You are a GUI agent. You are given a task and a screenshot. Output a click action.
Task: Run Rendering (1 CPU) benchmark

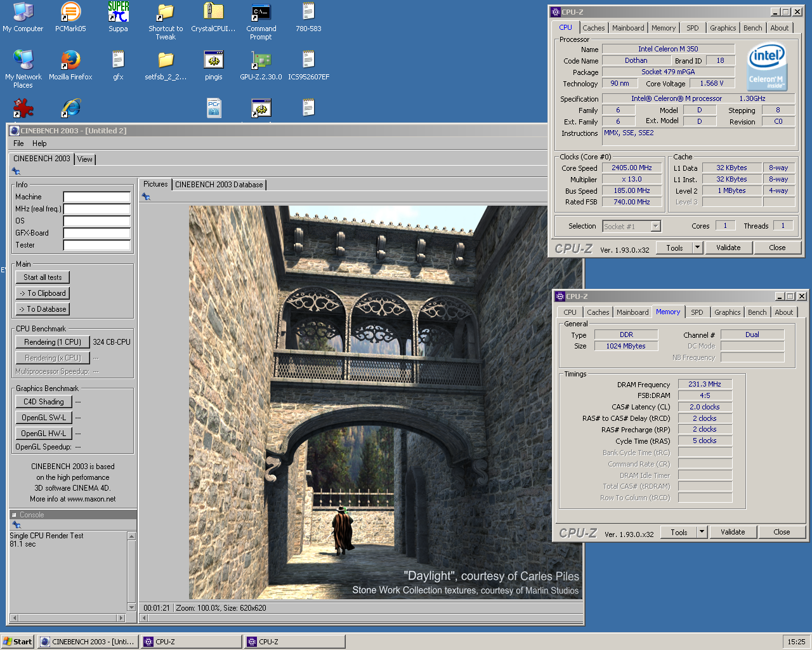tap(53, 342)
